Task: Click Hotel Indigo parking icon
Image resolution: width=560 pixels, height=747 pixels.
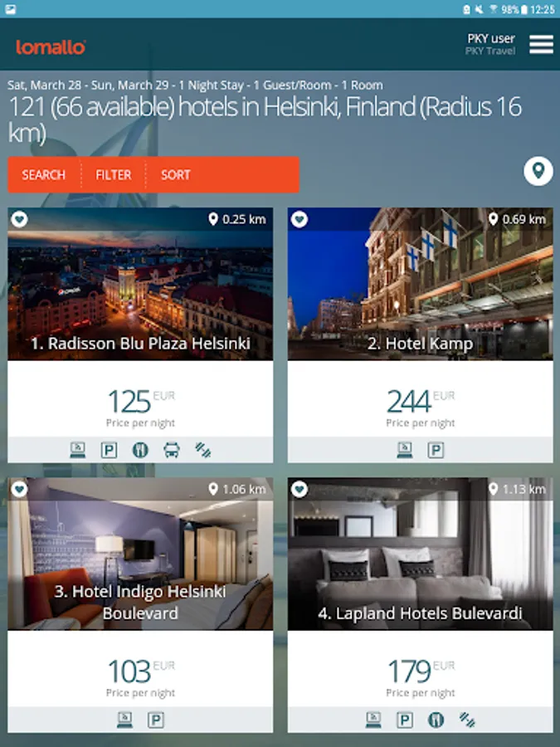Action: [156, 720]
